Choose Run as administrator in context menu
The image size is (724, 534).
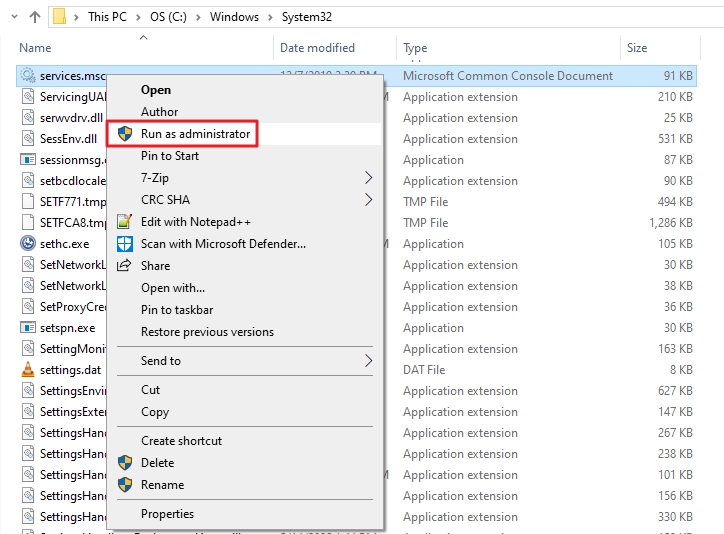(x=195, y=134)
